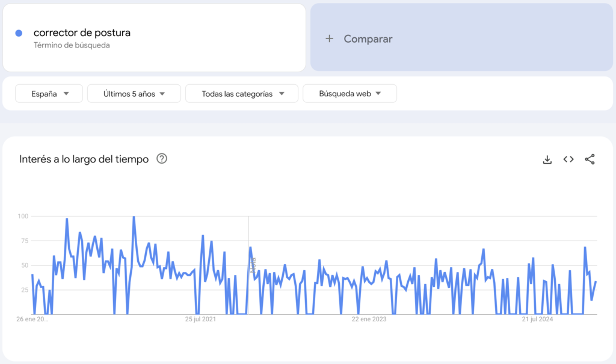Image resolution: width=616 pixels, height=364 pixels.
Task: Expand the Todas las categorías dropdown
Action: coord(241,93)
